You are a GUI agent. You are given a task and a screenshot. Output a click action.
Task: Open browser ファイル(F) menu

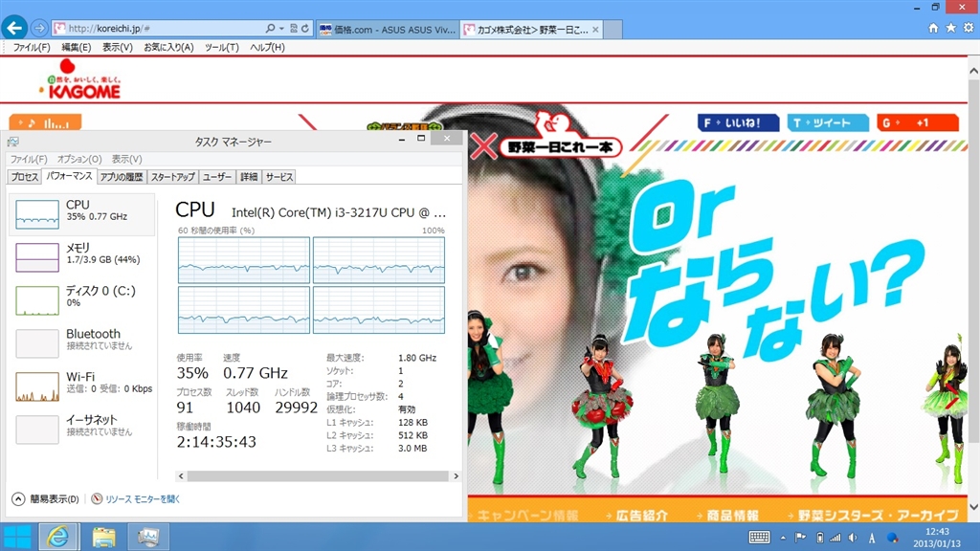click(x=32, y=48)
